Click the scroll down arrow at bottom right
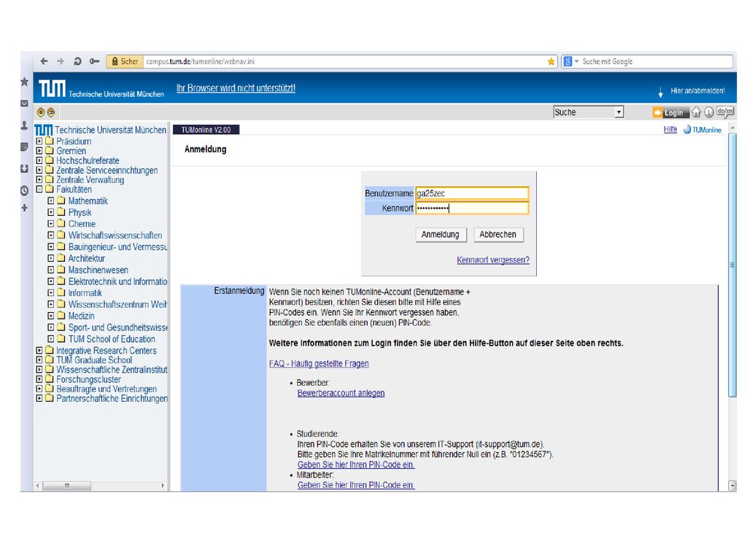The height and width of the screenshot is (560, 747). (732, 486)
